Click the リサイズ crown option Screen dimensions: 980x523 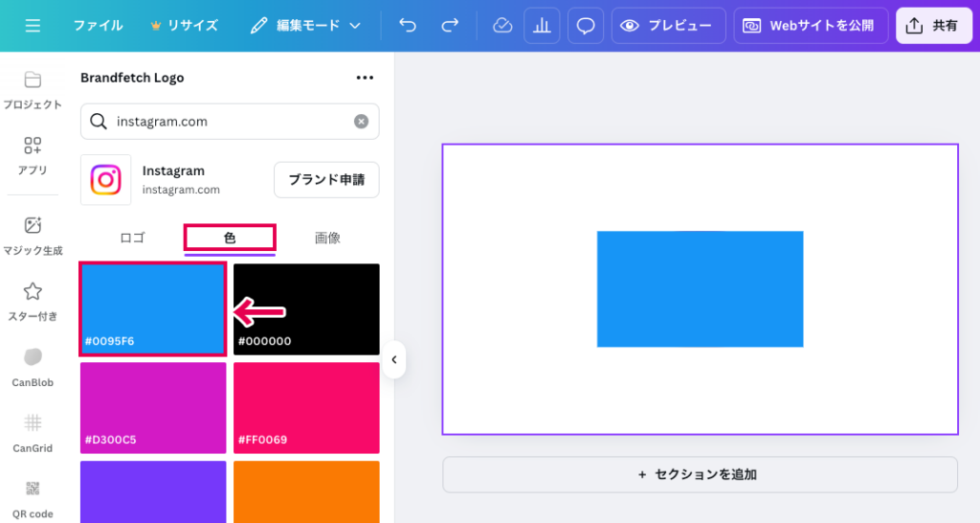pyautogui.click(x=185, y=26)
